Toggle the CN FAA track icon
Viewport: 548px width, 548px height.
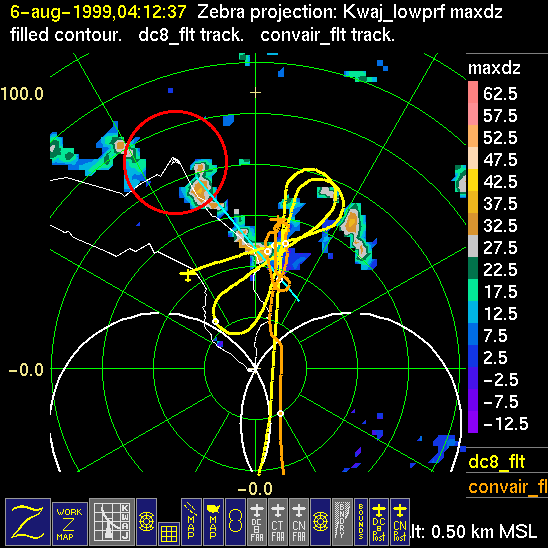(299, 521)
